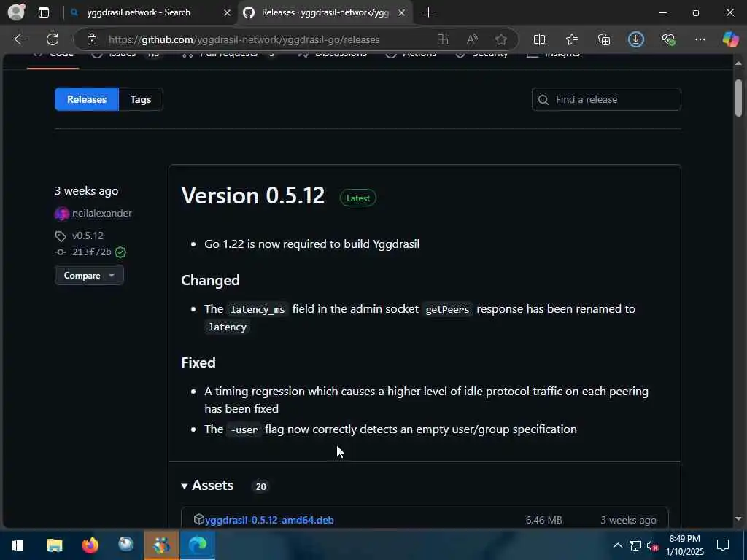Image resolution: width=747 pixels, height=560 pixels.
Task: Open the Settings and more ellipsis
Action: (700, 39)
